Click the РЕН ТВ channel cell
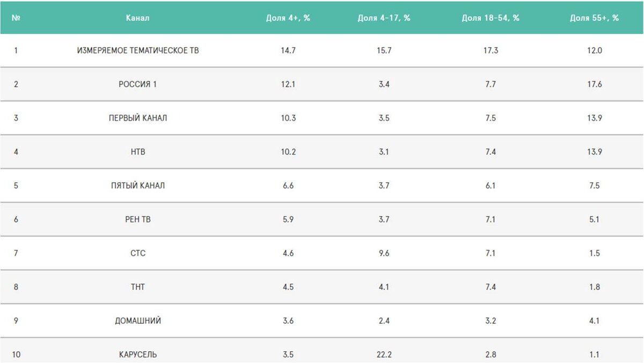The width and height of the screenshot is (644, 363). (138, 219)
